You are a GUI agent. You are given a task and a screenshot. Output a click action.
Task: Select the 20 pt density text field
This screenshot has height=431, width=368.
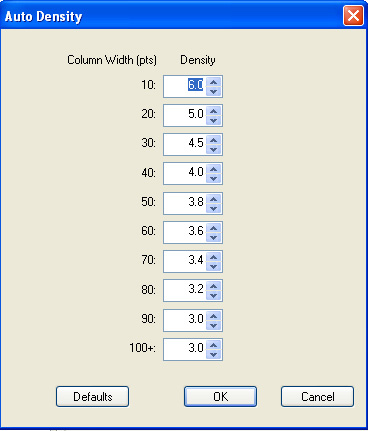point(184,115)
